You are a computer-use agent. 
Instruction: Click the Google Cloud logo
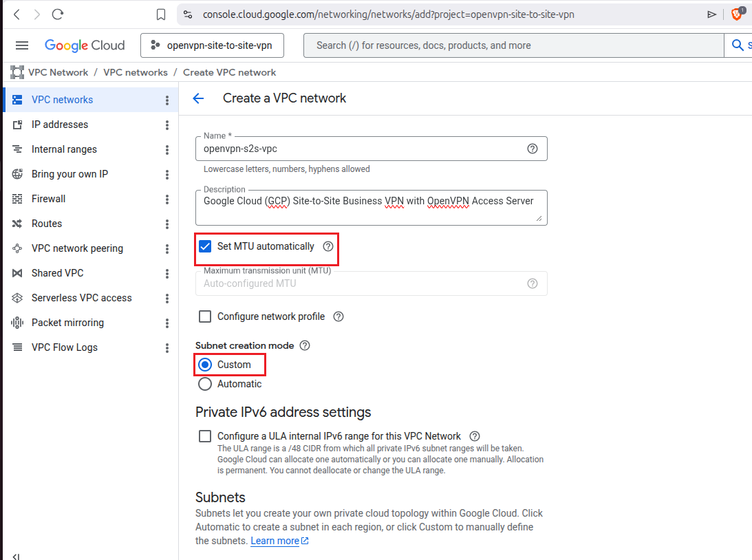(x=85, y=45)
